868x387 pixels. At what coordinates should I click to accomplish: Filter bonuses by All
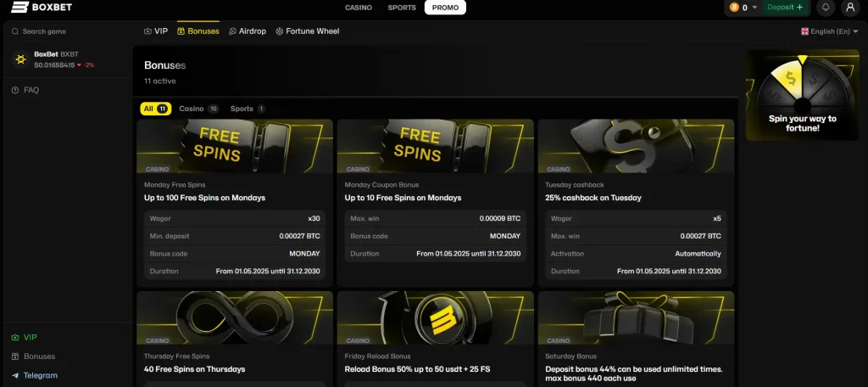tap(156, 109)
